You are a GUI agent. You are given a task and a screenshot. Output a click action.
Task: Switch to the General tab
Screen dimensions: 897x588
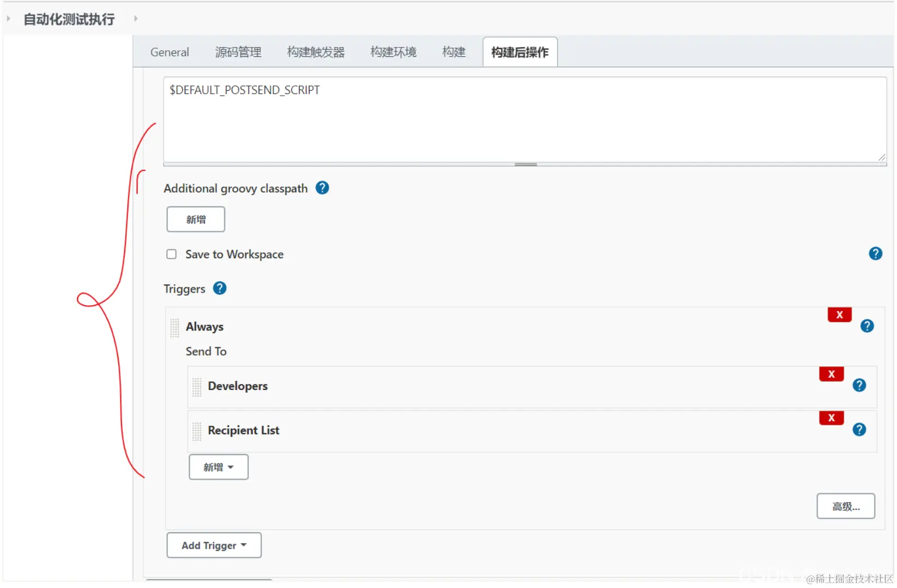[170, 52]
